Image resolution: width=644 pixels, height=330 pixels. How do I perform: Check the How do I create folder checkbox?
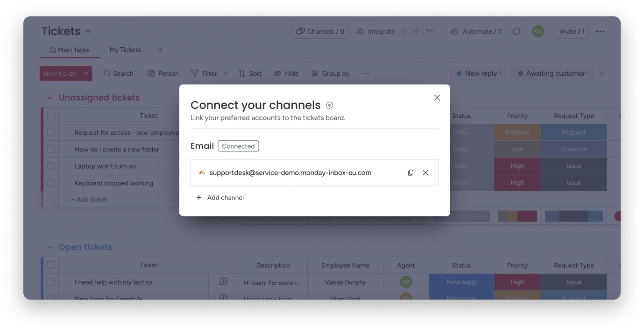point(51,149)
